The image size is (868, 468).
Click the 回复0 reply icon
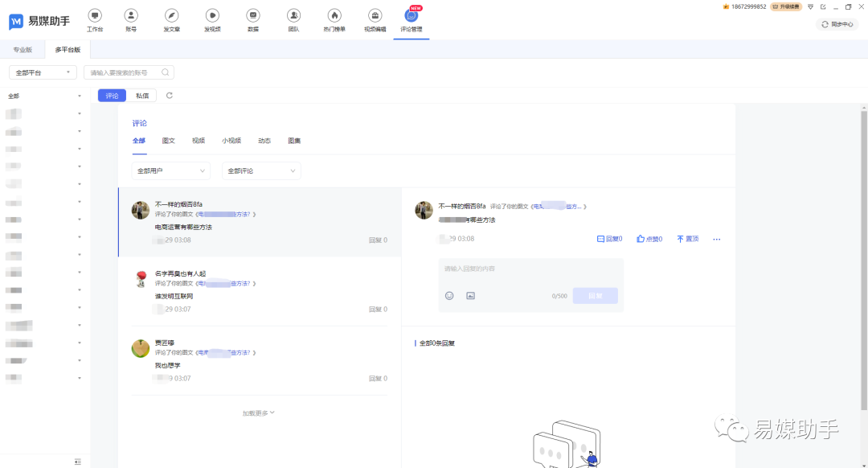point(609,239)
